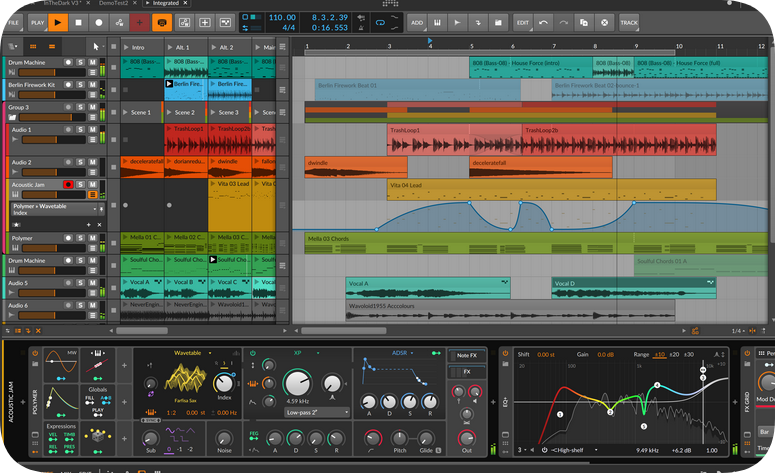Toggle the orange clip launcher overdub button
The image size is (775, 473).
pyautogui.click(x=162, y=23)
